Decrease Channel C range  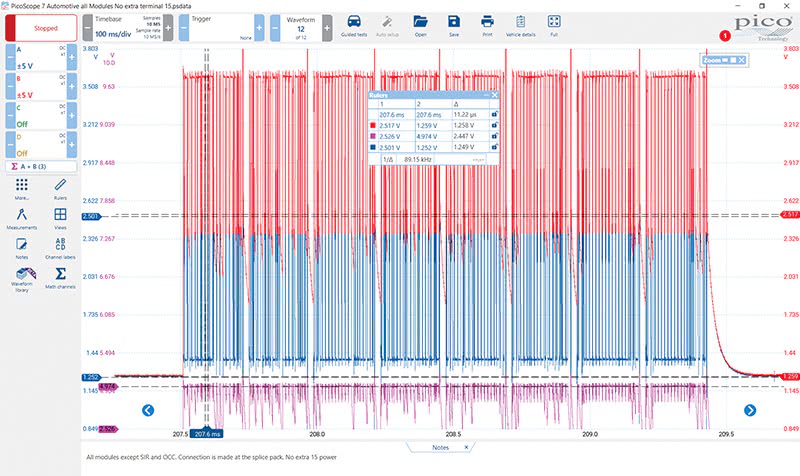click(x=10, y=115)
